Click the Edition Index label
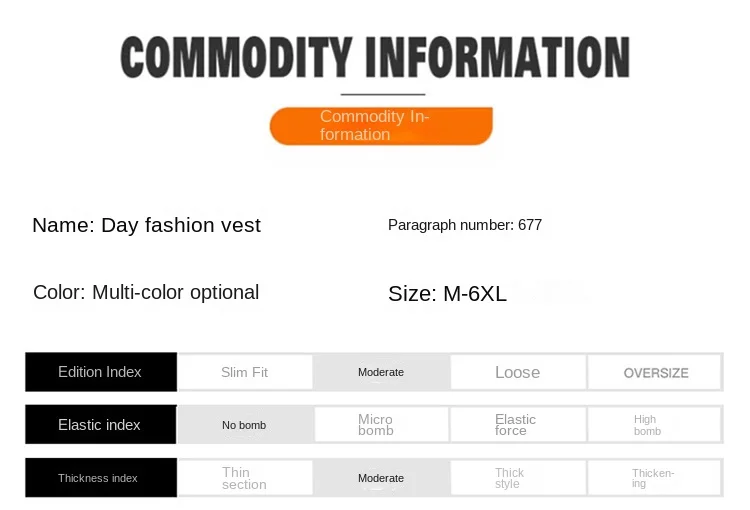This screenshot has height=510, width=750. [x=100, y=372]
